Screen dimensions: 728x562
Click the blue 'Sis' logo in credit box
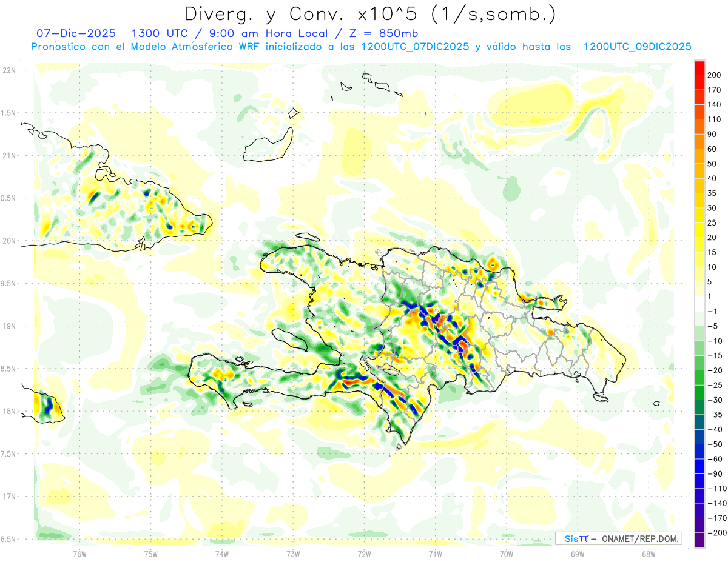[573, 538]
